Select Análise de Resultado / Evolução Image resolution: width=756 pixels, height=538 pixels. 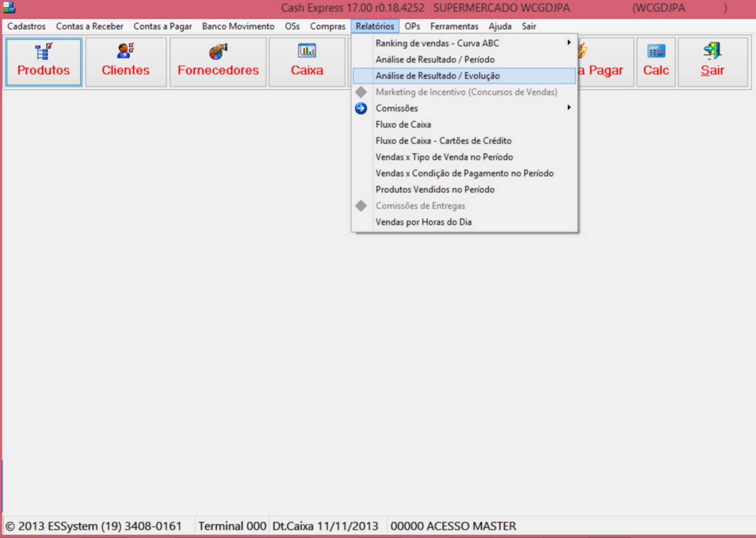pos(437,76)
